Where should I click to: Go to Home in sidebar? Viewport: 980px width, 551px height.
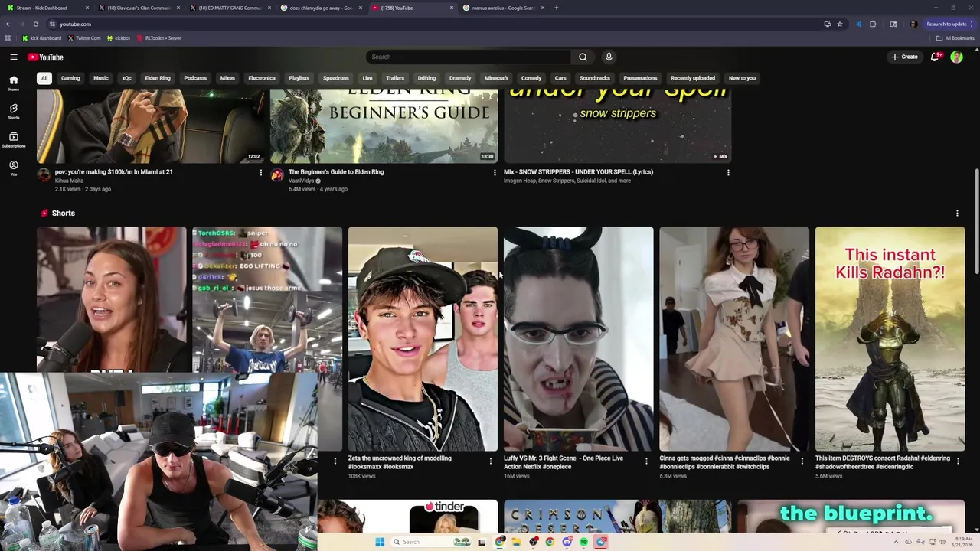point(14,83)
